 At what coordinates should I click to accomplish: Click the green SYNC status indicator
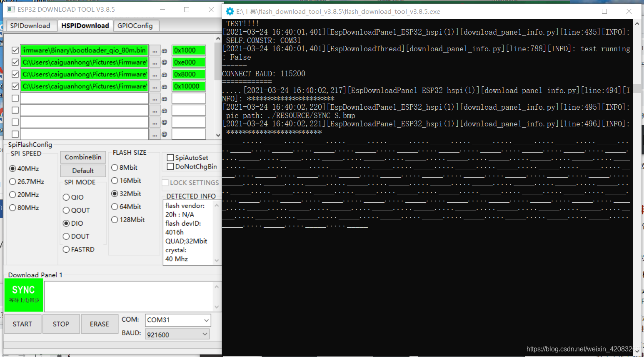24,295
